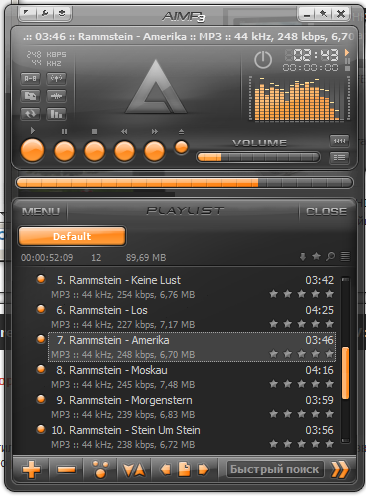Click the 'Быстрый поиск' quick search field
The width and height of the screenshot is (366, 496).
(x=275, y=469)
